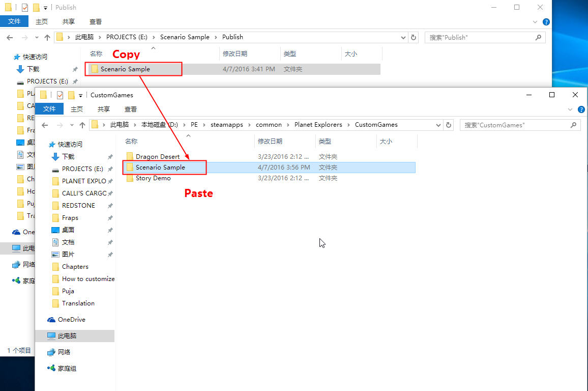Viewport: 588px width, 391px height.
Task: Click back arrow in CustomGames window
Action: (45, 125)
